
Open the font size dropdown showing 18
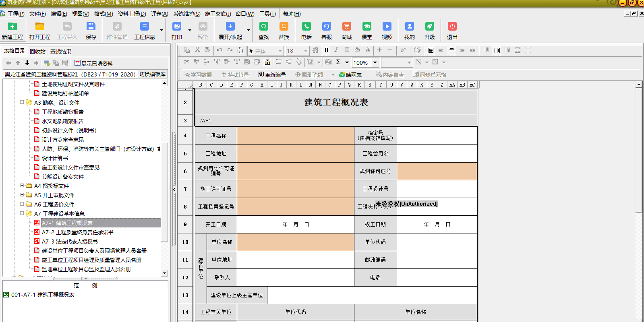306,51
